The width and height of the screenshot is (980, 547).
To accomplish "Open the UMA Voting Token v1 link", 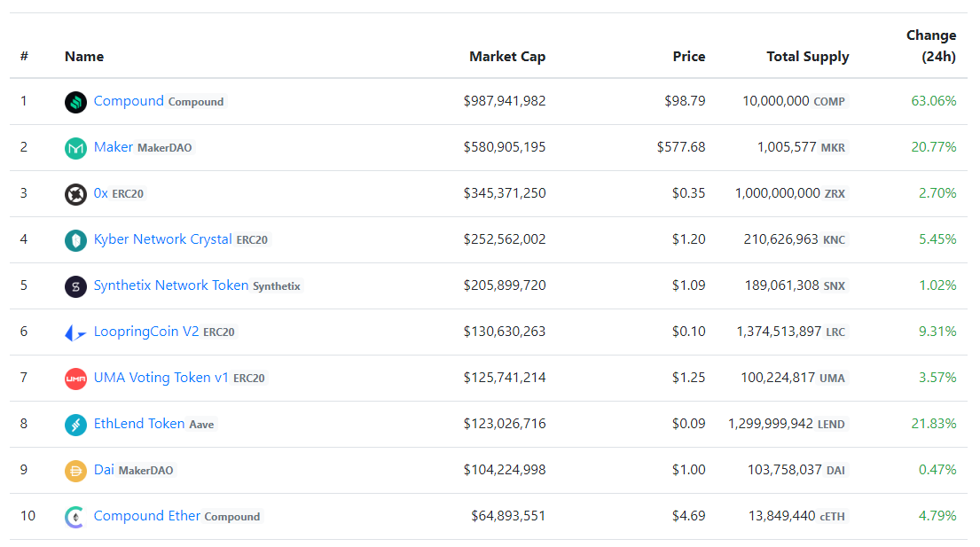I will (x=161, y=378).
